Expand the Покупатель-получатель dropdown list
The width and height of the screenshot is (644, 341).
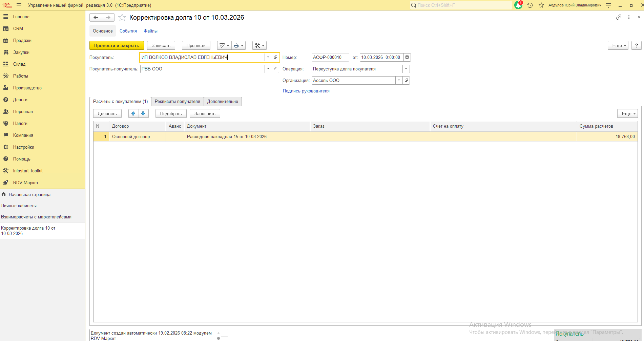(268, 69)
